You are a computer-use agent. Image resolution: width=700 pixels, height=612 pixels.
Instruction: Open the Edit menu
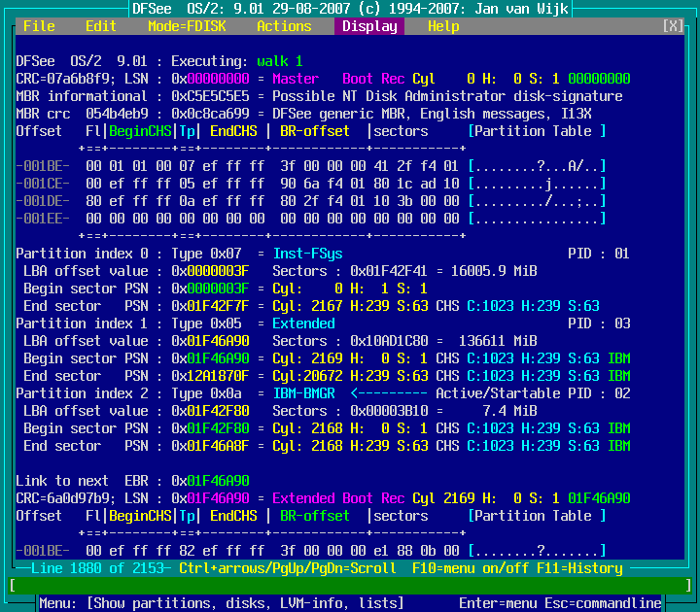pyautogui.click(x=100, y=26)
